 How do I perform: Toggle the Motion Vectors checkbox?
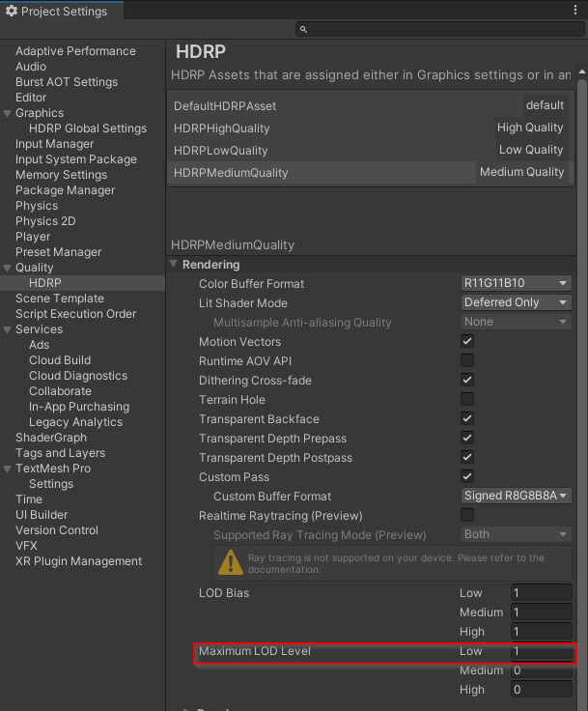[x=467, y=342]
